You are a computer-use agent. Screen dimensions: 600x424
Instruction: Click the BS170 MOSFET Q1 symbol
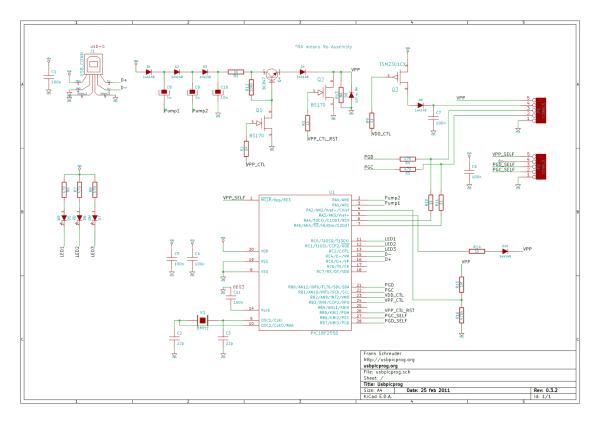click(266, 124)
